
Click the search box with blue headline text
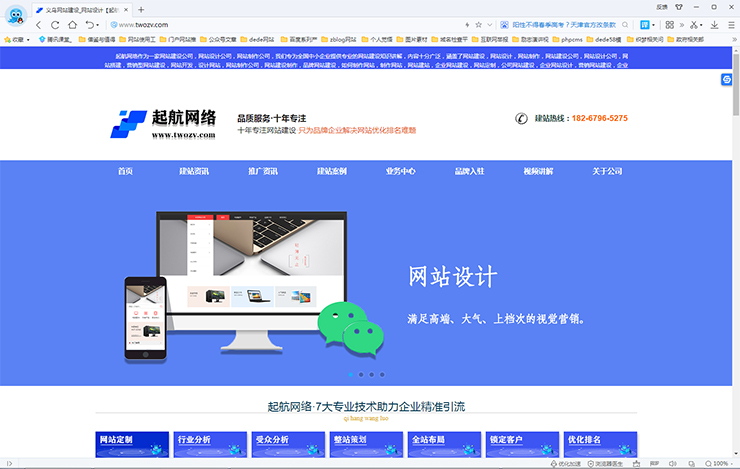point(564,25)
